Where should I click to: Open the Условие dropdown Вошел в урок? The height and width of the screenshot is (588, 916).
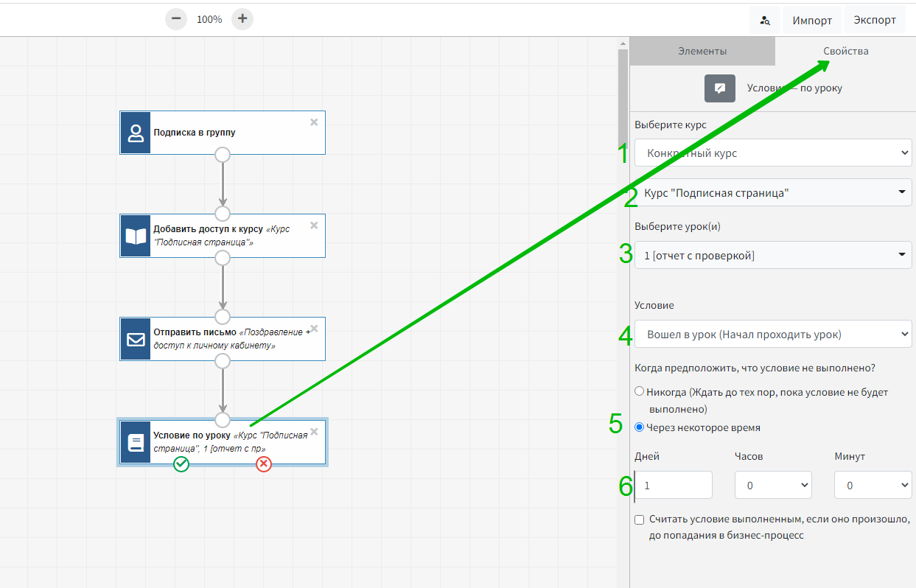click(x=772, y=335)
